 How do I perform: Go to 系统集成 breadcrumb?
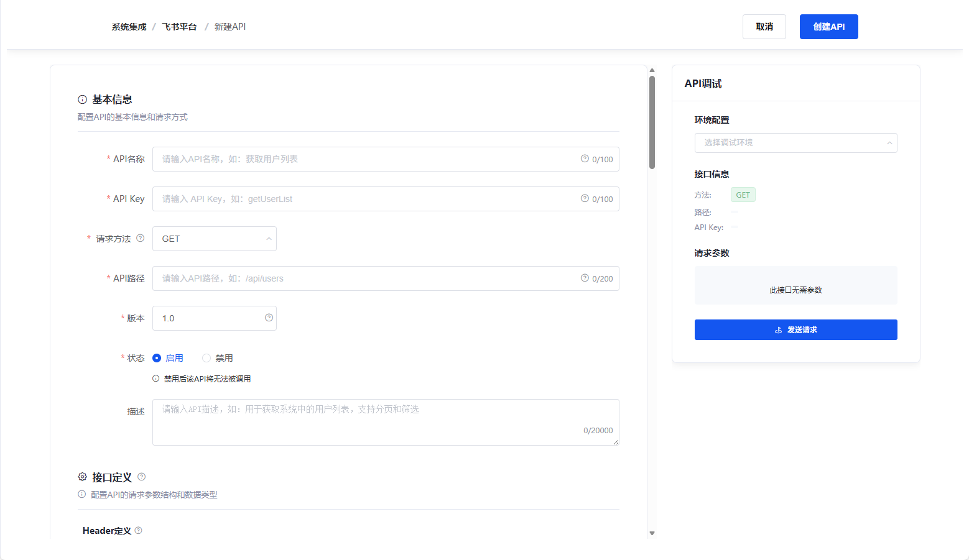[129, 27]
